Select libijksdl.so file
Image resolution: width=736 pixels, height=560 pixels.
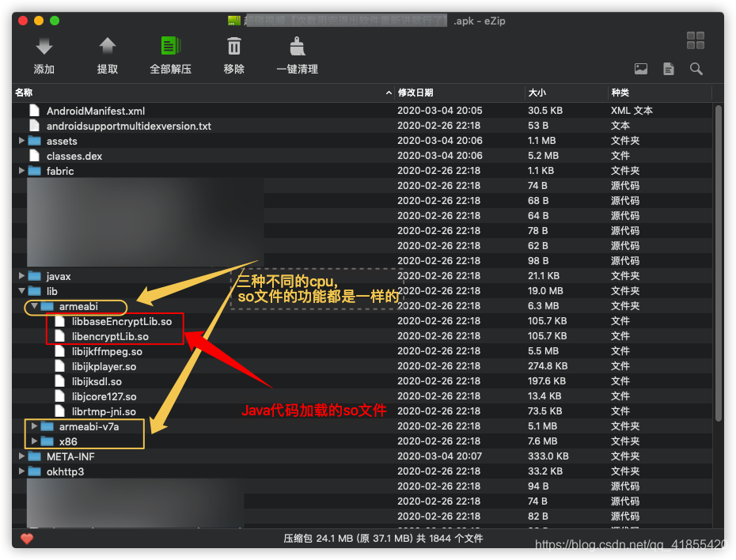click(97, 381)
